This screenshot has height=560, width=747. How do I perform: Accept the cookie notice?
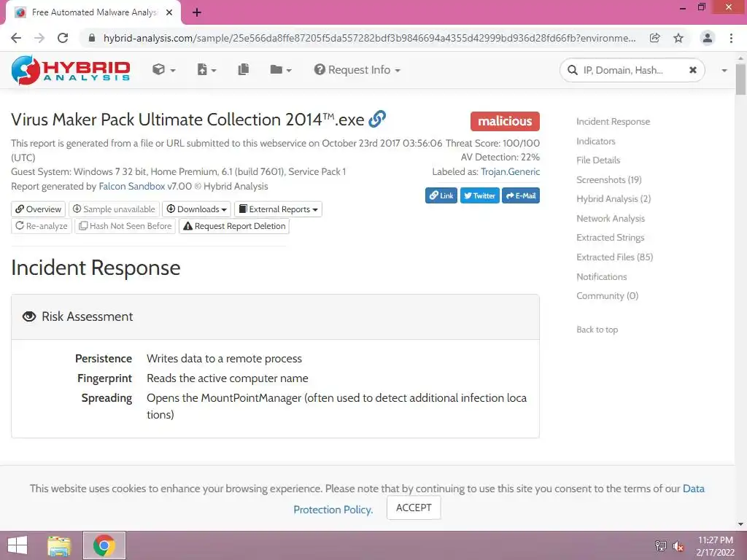tap(414, 507)
